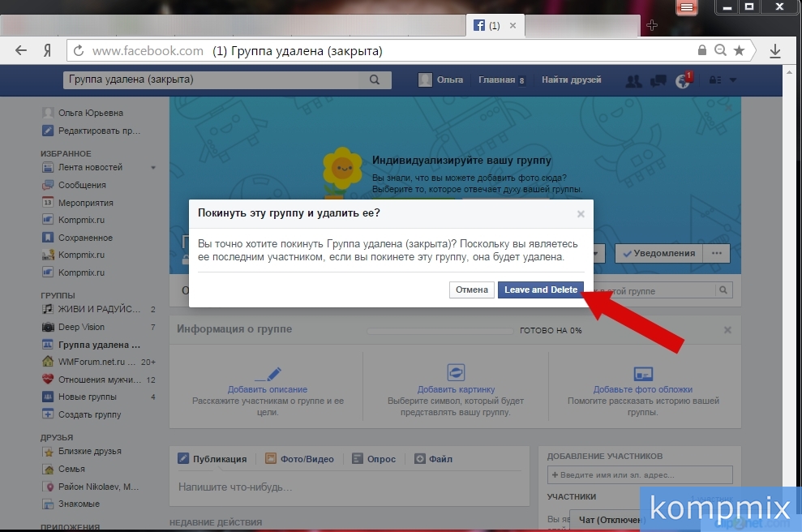Click the add member name input field
The height and width of the screenshot is (532, 802).
(x=640, y=474)
